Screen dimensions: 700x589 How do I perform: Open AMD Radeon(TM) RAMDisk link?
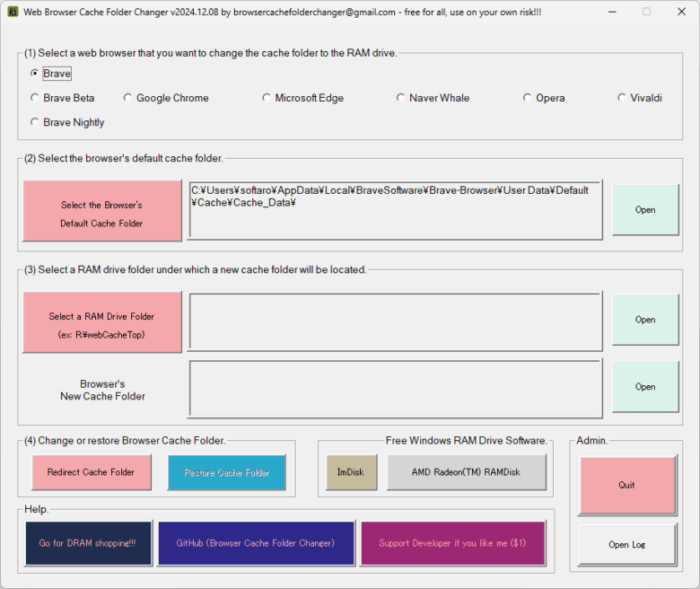[x=467, y=472]
